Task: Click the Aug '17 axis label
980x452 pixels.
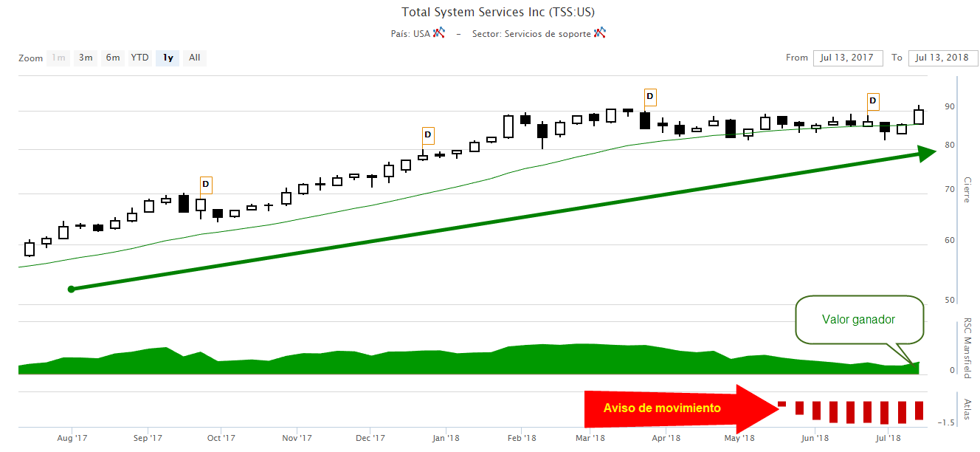Action: tap(72, 439)
